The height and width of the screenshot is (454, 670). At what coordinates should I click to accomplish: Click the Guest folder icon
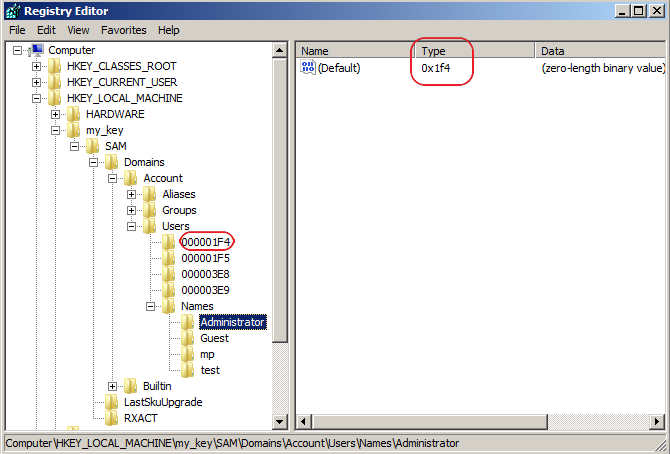188,338
